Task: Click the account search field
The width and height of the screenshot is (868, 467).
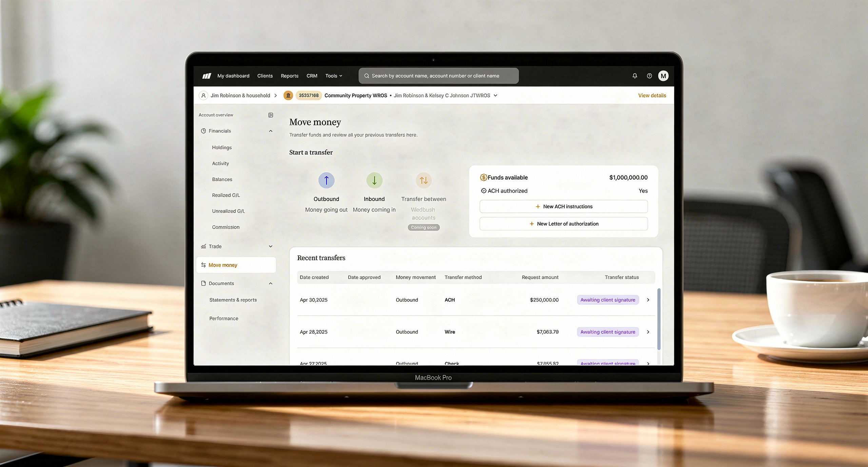Action: tap(438, 76)
